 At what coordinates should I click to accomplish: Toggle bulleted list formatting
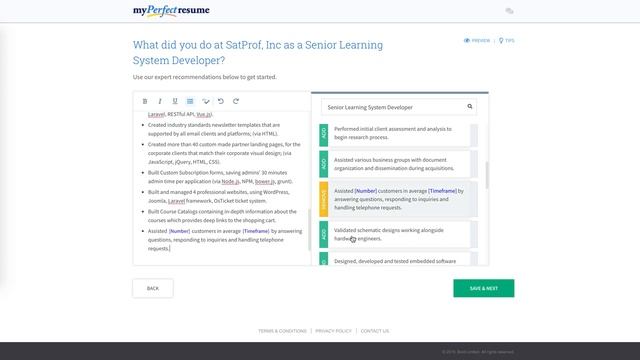click(x=190, y=101)
